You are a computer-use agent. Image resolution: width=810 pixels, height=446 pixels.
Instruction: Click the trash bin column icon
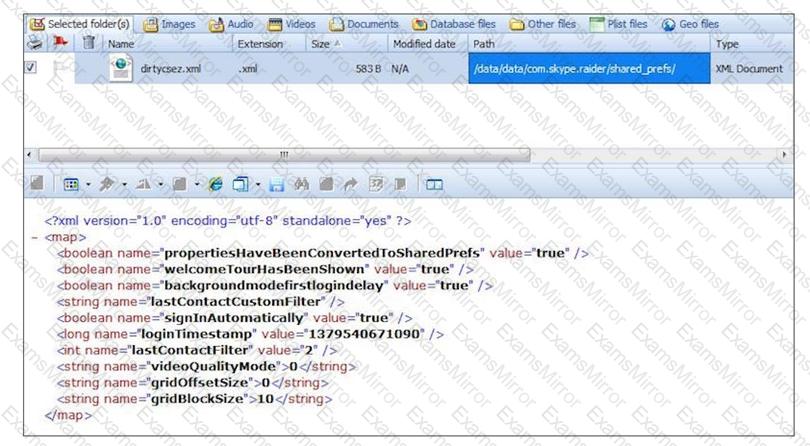coord(88,44)
